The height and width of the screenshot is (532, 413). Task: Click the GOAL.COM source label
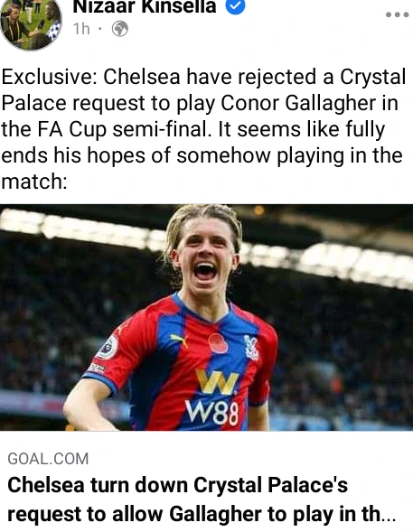click(48, 459)
